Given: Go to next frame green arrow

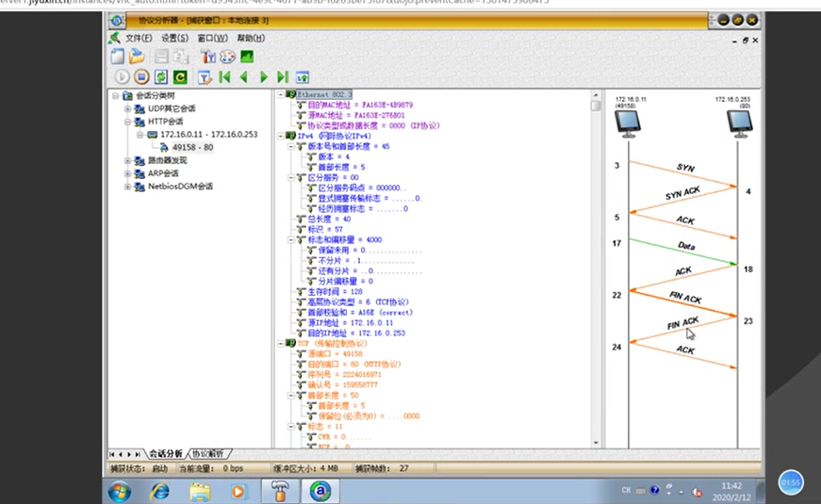Looking at the screenshot, I should [x=263, y=77].
